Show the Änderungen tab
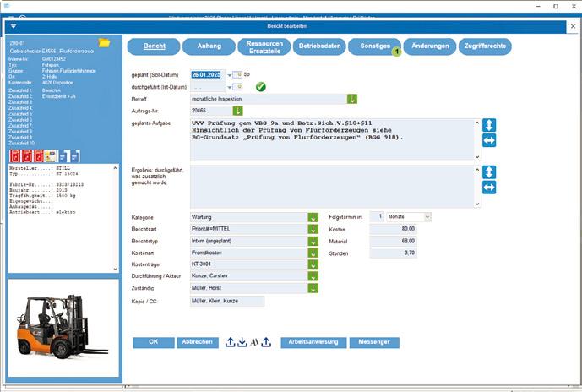 point(430,46)
